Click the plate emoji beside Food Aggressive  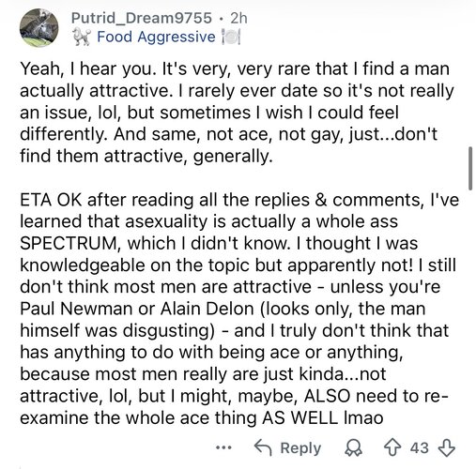pos(231,37)
